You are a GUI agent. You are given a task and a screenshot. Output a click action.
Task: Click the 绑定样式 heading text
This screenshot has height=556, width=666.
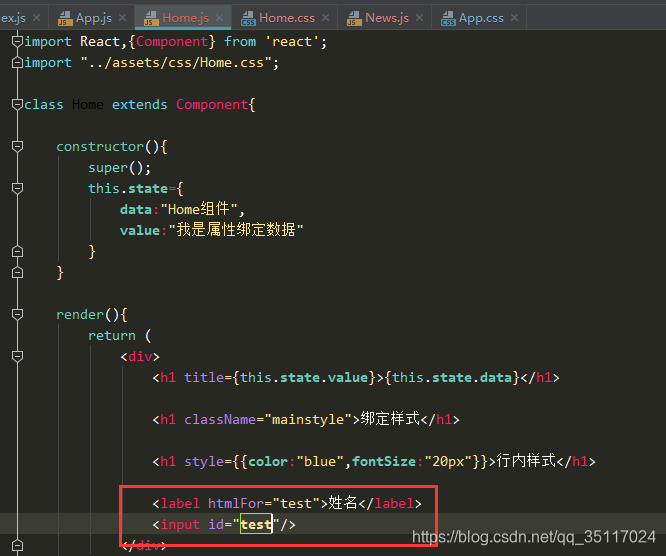pyautogui.click(x=390, y=419)
